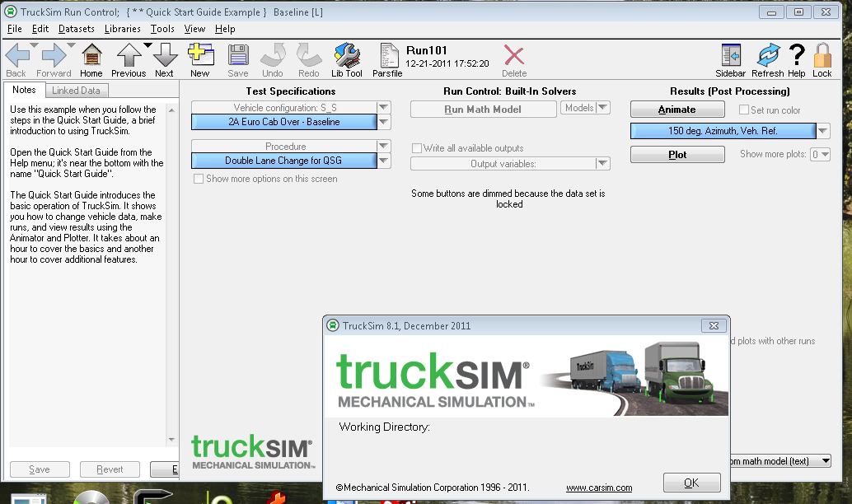The image size is (852, 504).
Task: Click the red Delete X icon
Action: click(514, 55)
